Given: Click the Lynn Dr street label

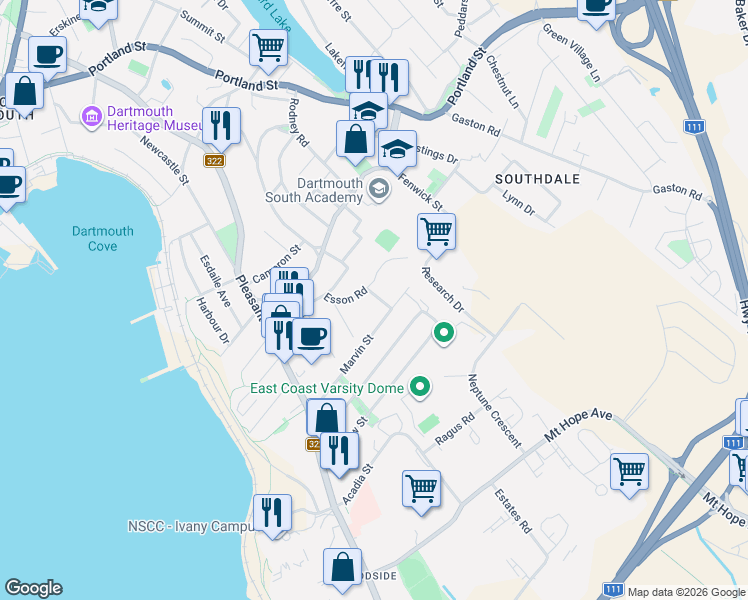Looking at the screenshot, I should click(x=519, y=202).
